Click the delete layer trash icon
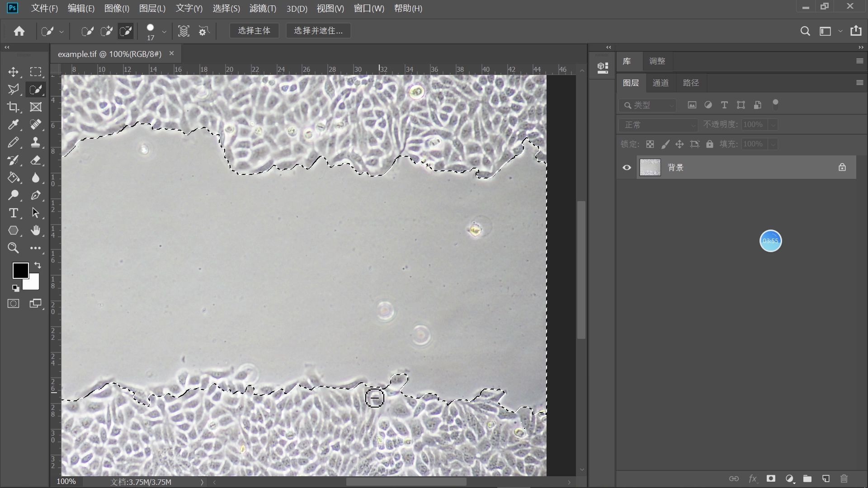 click(844, 479)
